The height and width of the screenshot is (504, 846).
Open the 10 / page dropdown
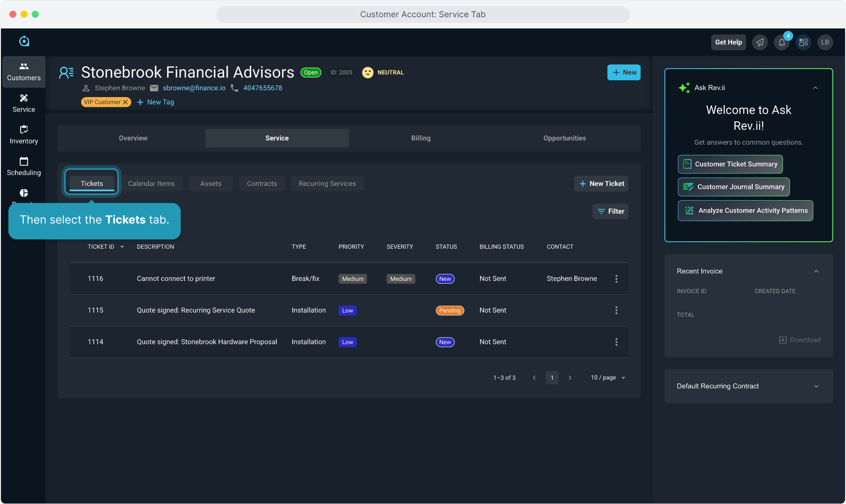608,378
